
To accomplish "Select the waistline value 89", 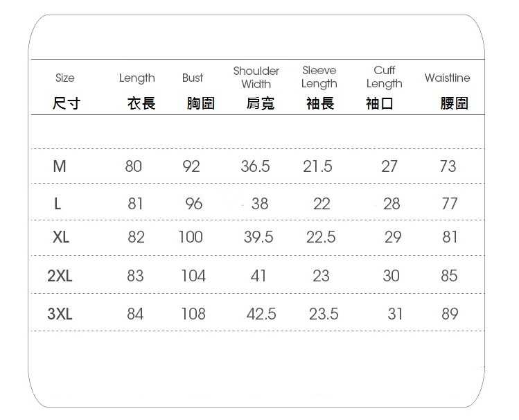I will tap(450, 314).
